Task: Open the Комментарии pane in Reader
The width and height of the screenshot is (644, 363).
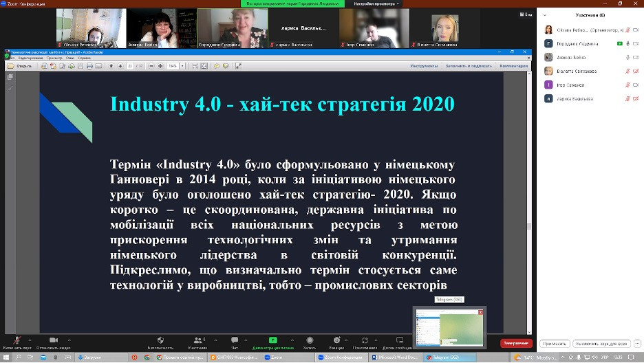Action: coord(514,66)
